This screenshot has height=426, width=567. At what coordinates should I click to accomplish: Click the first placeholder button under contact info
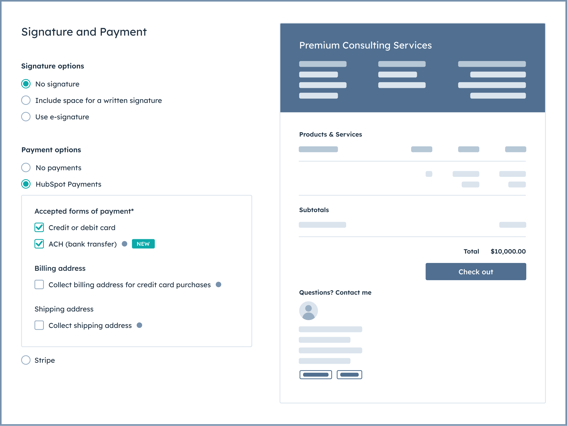pos(316,375)
